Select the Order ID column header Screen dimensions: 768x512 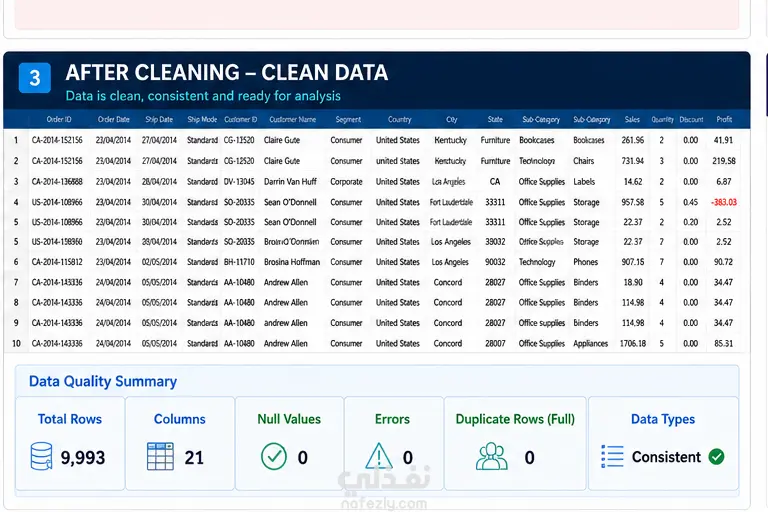coord(59,119)
